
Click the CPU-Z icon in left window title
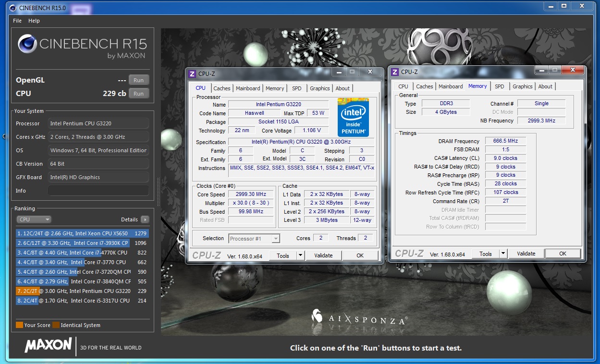click(192, 73)
